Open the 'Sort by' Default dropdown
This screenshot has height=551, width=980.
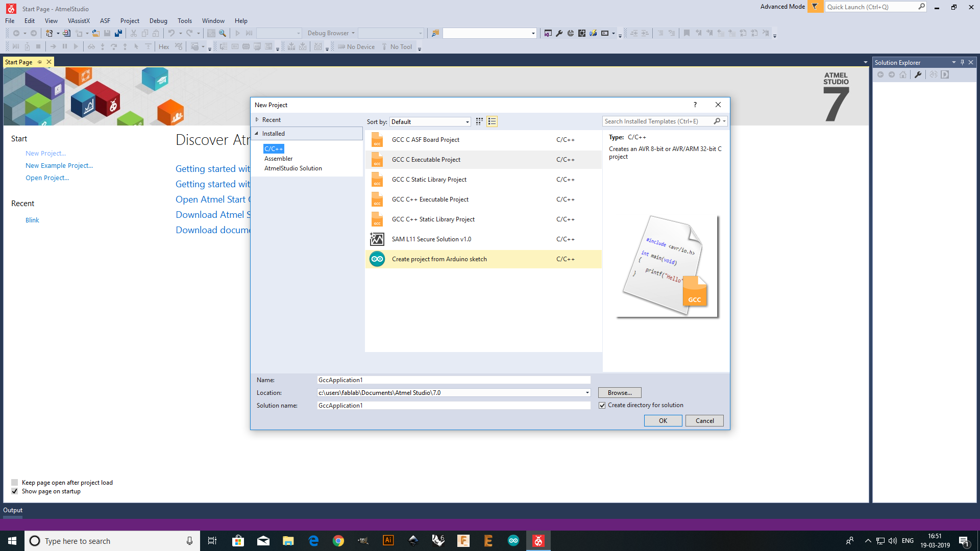(430, 121)
